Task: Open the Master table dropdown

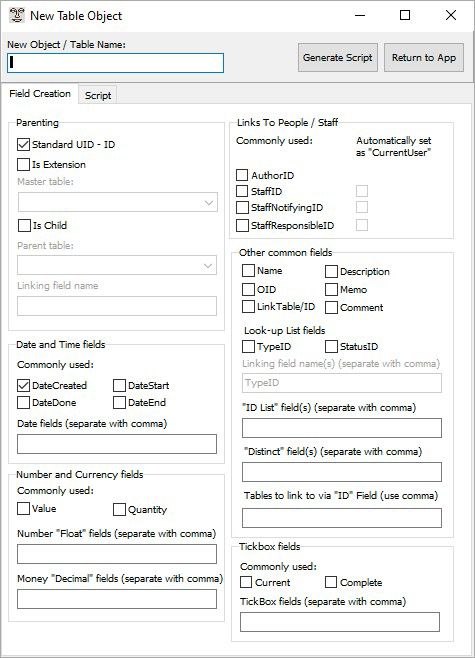Action: (x=117, y=202)
